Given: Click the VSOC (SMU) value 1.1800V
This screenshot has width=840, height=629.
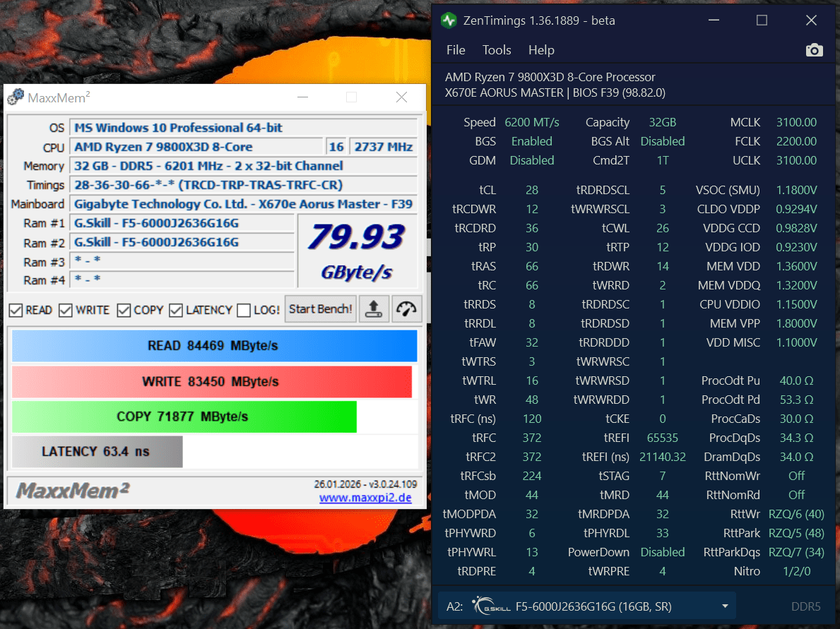Looking at the screenshot, I should pyautogui.click(x=796, y=190).
